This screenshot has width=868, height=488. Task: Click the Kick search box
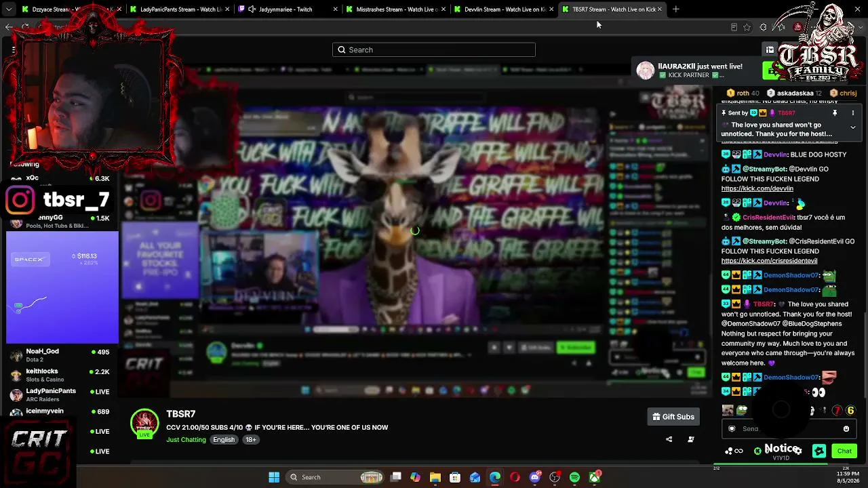434,49
